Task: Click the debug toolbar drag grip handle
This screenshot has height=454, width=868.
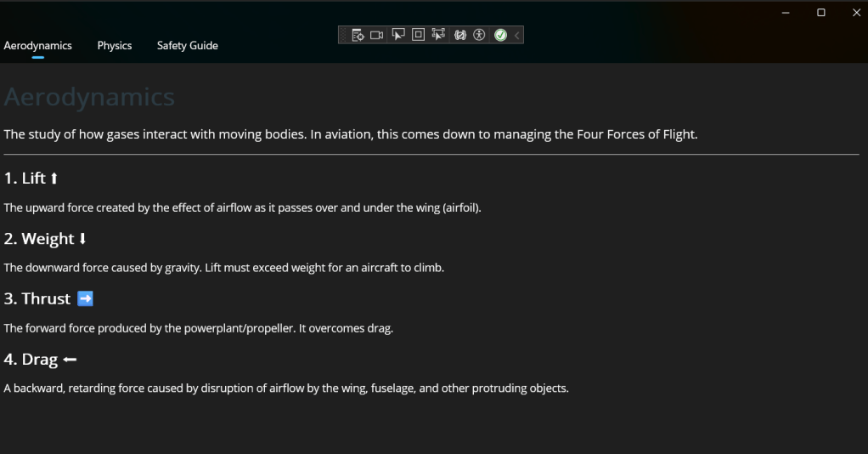Action: 343,35
